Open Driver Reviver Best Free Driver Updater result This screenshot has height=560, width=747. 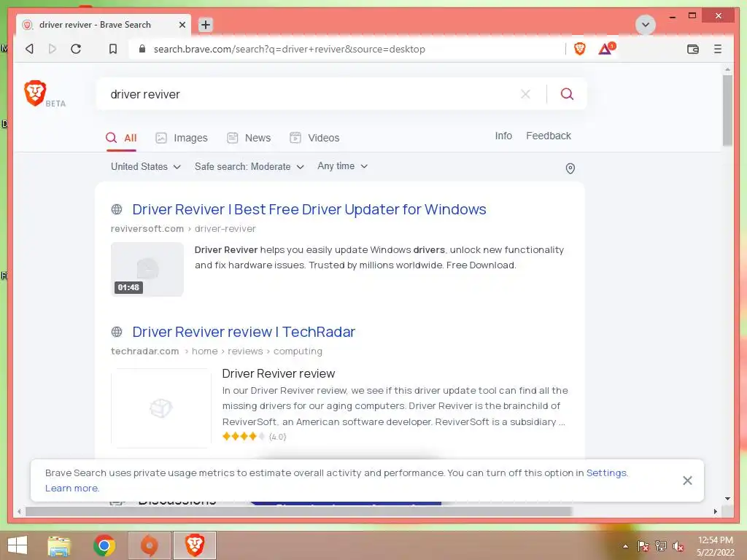pos(309,209)
